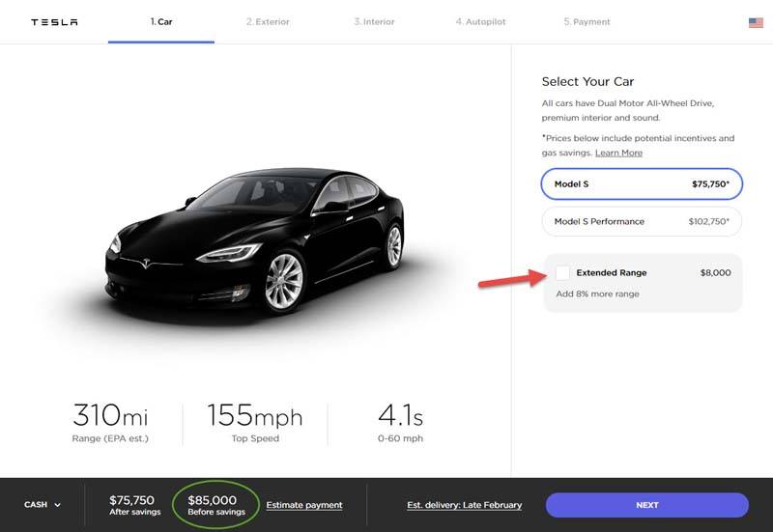The height and width of the screenshot is (532, 773).
Task: Open the Estimate payment link
Action: point(304,505)
